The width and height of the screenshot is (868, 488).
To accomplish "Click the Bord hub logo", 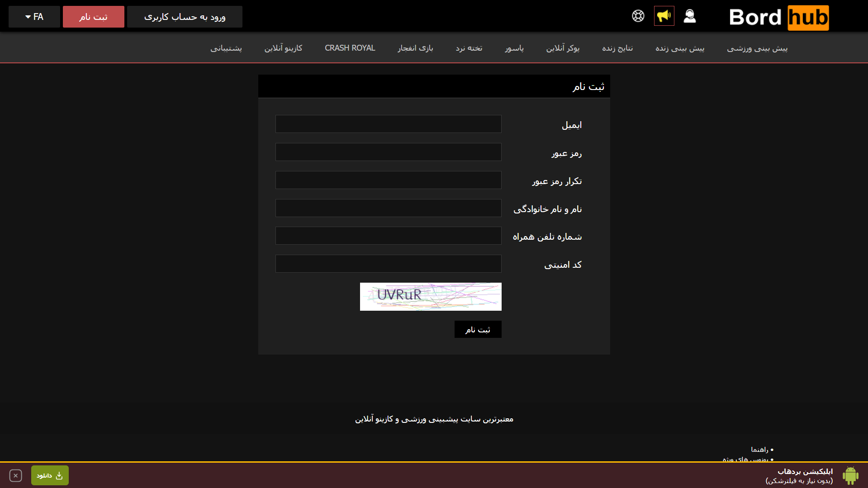I will 779,18.
